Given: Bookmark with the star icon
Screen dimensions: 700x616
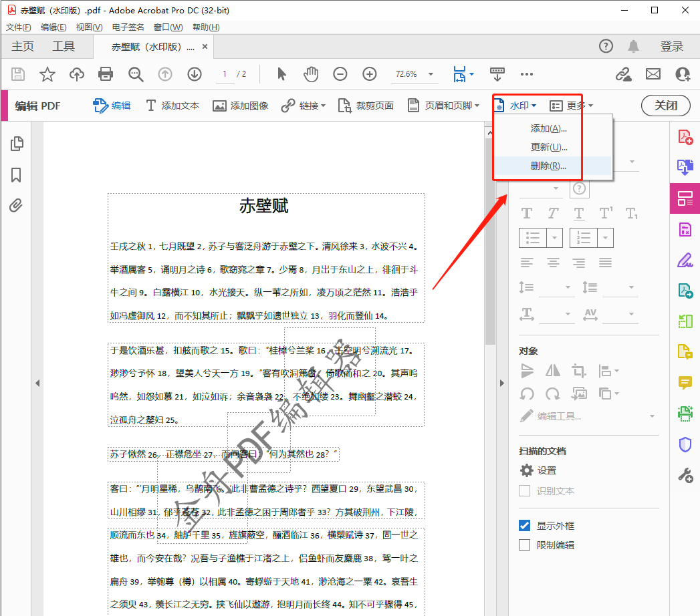Looking at the screenshot, I should coord(47,74).
